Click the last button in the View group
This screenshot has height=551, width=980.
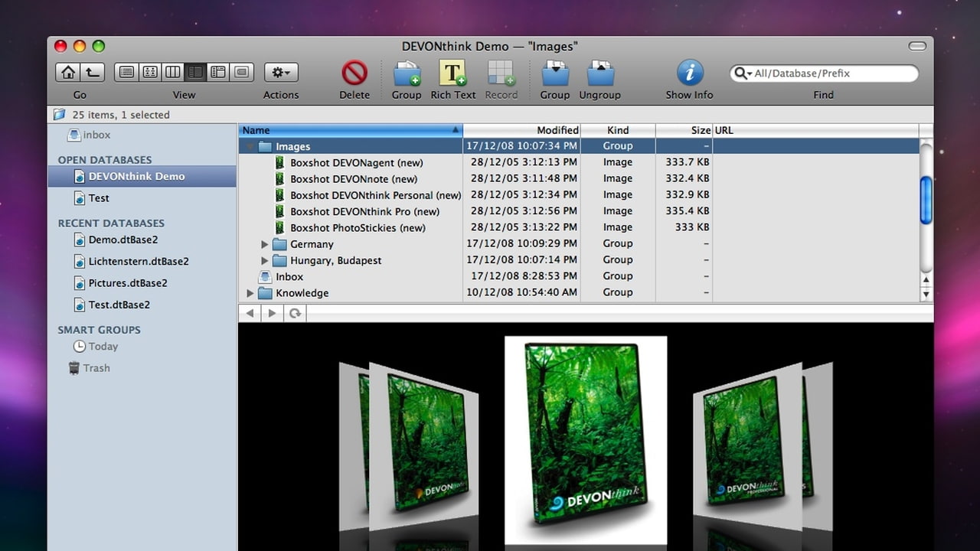coord(243,73)
